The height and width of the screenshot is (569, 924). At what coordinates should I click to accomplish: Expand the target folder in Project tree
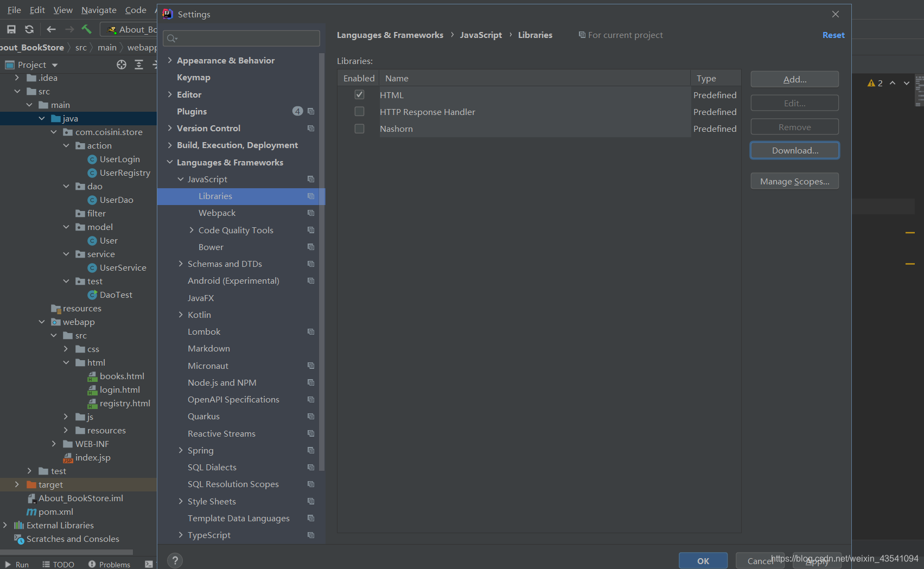tap(17, 484)
